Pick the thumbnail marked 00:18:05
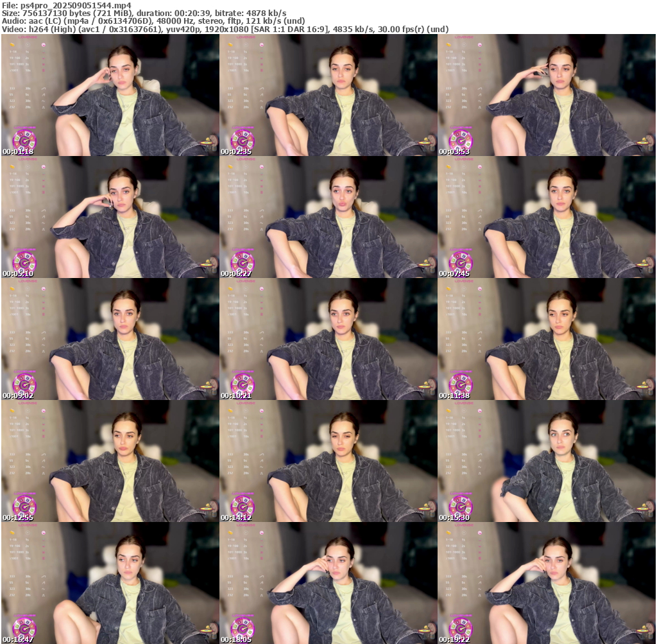 click(328, 583)
